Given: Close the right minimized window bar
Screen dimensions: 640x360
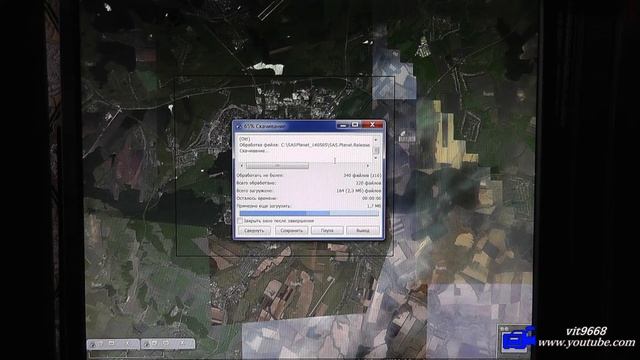Looking at the screenshot, I should tap(182, 344).
